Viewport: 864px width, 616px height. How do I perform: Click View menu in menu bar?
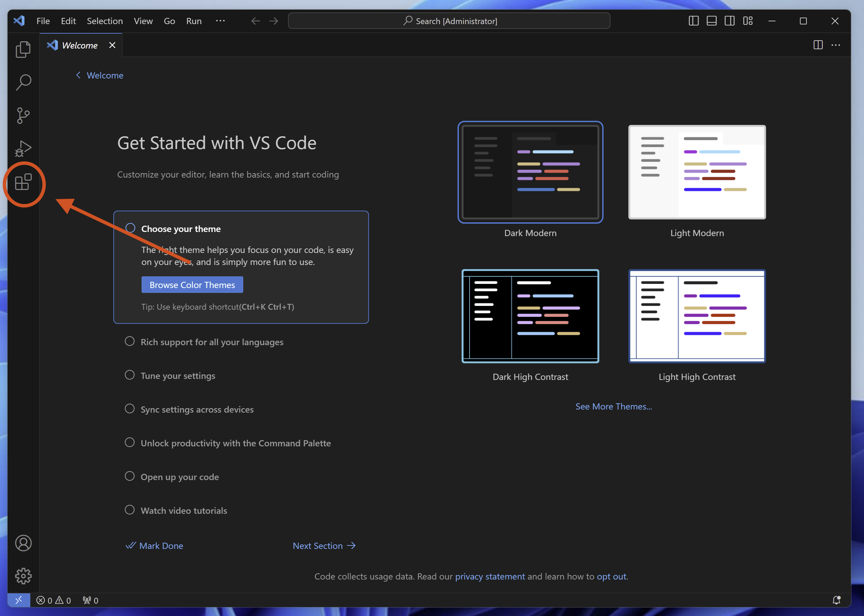(142, 20)
